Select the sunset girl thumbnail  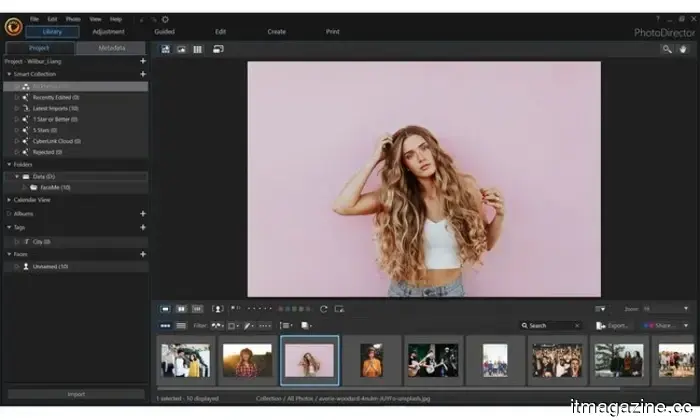tap(247, 361)
